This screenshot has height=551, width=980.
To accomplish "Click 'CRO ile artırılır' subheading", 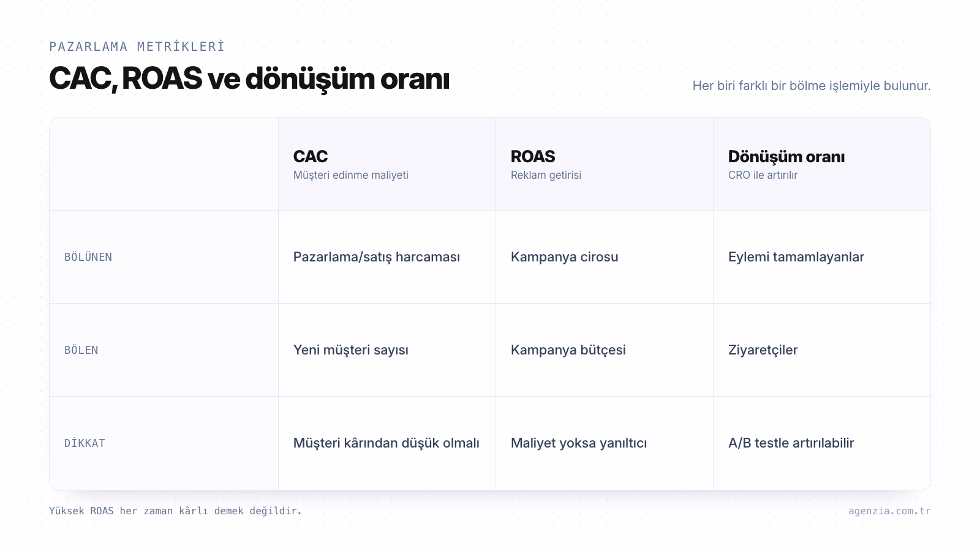I will pyautogui.click(x=763, y=175).
